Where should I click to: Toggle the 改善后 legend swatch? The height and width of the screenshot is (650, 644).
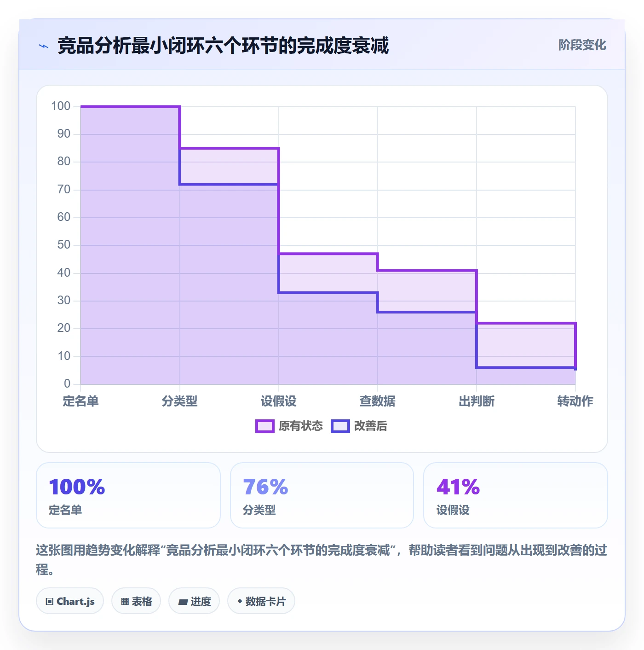[340, 426]
